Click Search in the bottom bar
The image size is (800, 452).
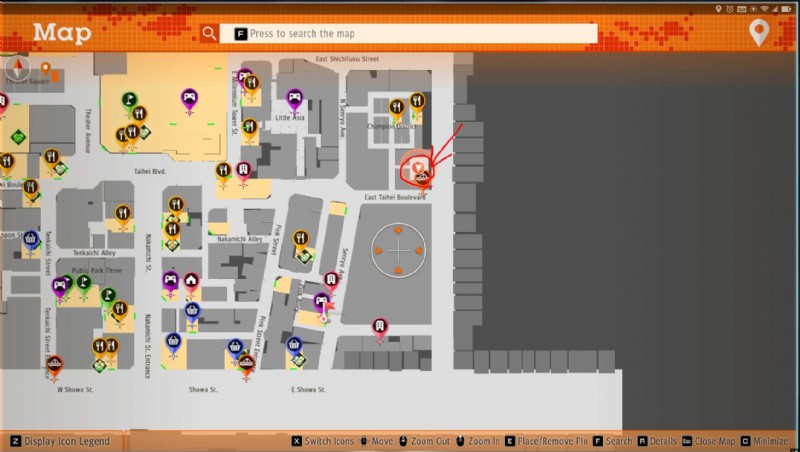611,441
